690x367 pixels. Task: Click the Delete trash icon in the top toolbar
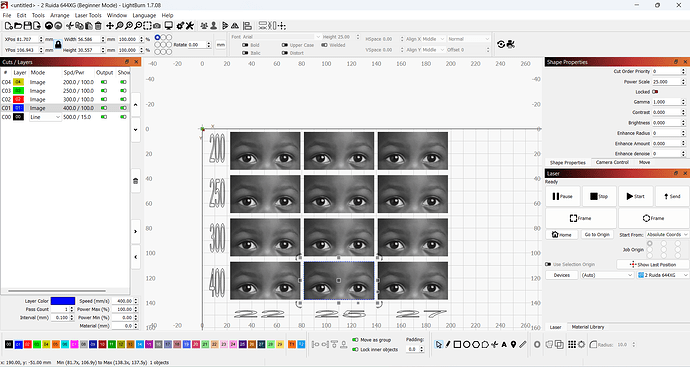(98, 26)
